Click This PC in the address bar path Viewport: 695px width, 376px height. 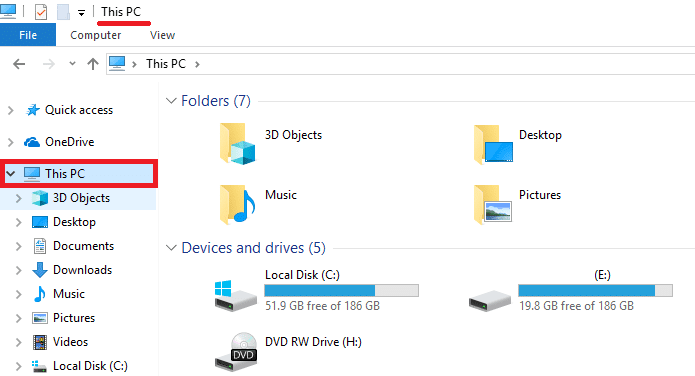coord(166,64)
